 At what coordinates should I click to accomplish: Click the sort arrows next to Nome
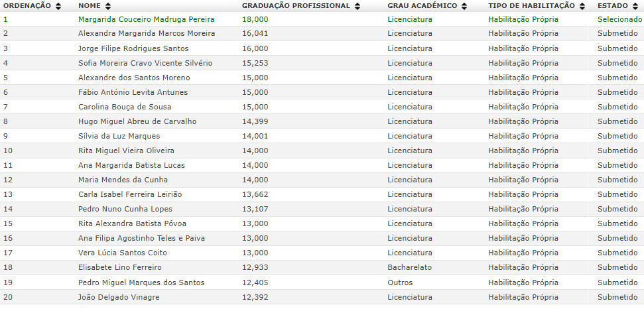point(108,6)
